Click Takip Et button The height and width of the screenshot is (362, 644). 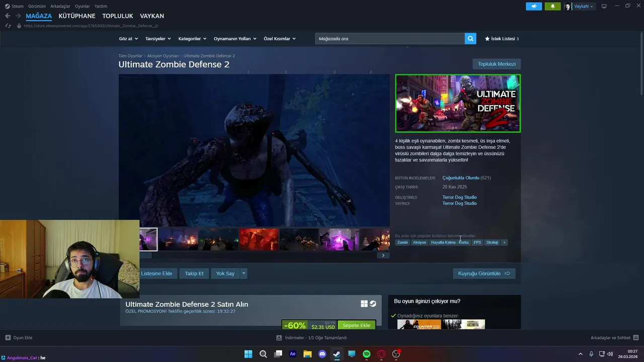(x=194, y=274)
